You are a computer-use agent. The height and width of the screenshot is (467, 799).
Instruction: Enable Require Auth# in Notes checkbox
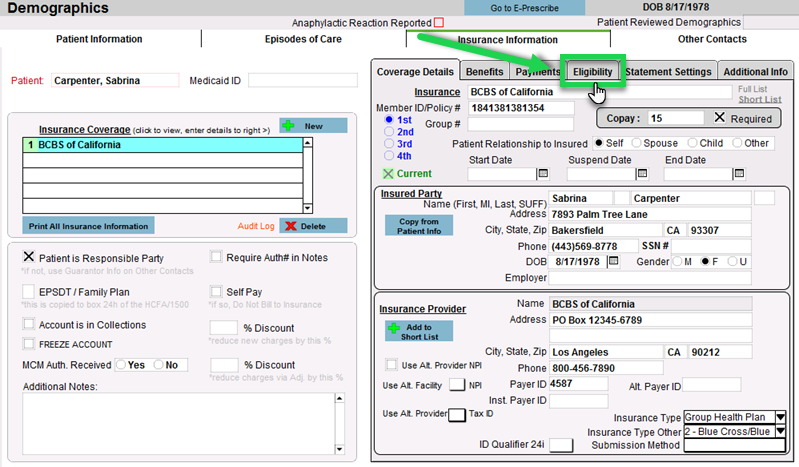tap(216, 257)
